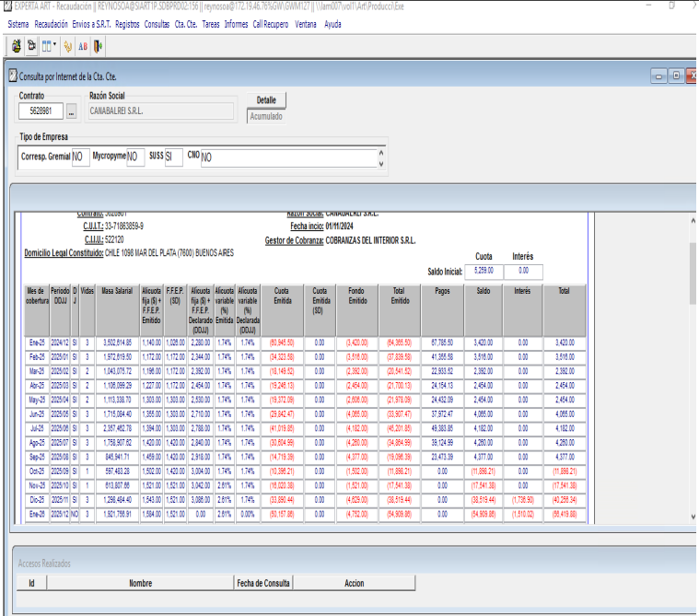This screenshot has height=616, width=699.
Task: Click the ellipsis lookup button beside Contrato
Action: click(71, 112)
